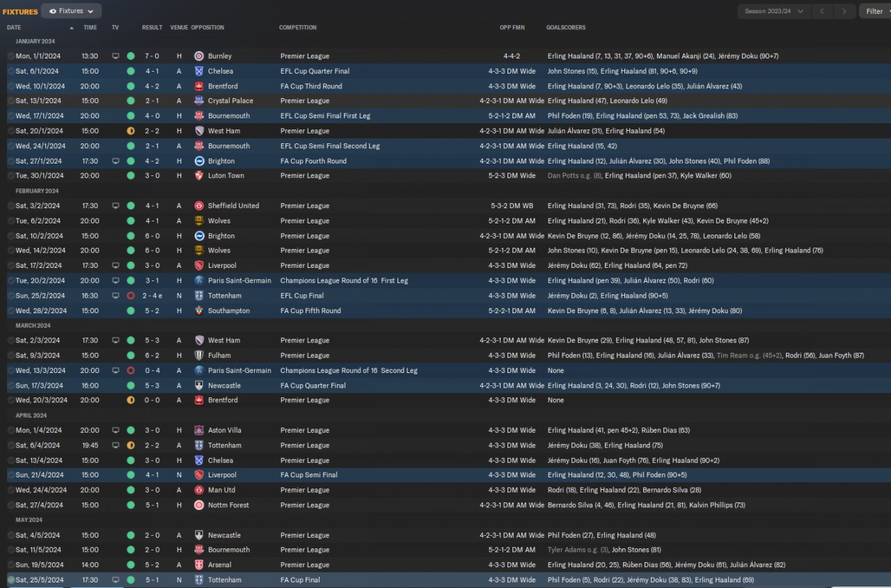Viewport: 891px width, 588px height.
Task: Click the Opp Fmn column header
Action: pos(512,28)
